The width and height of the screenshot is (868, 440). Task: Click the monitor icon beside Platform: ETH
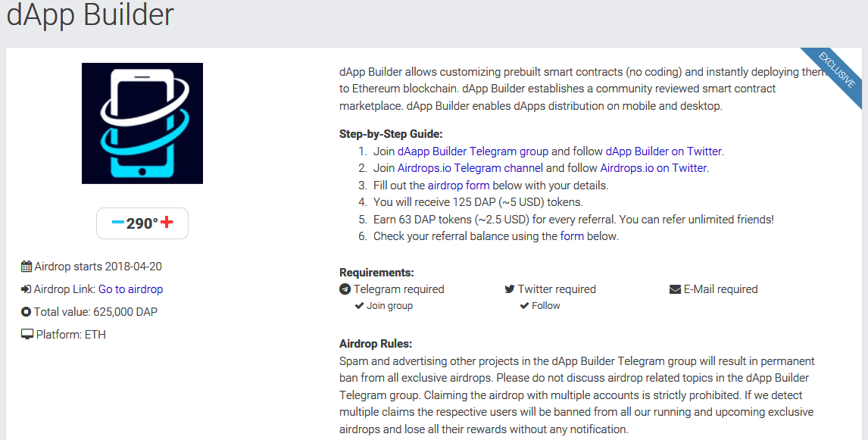click(27, 334)
